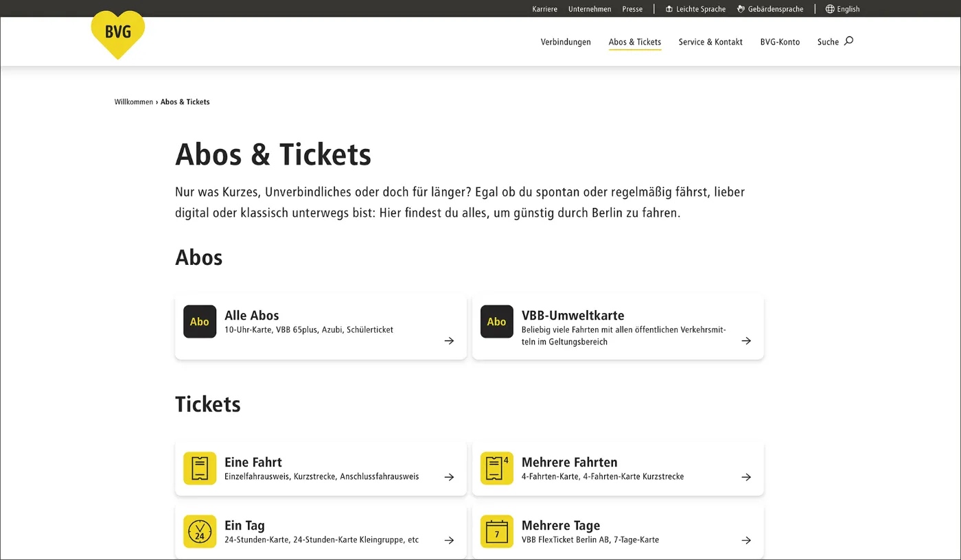Click the arrow on the Mehrere Tage card
961x560 pixels.
[746, 540]
